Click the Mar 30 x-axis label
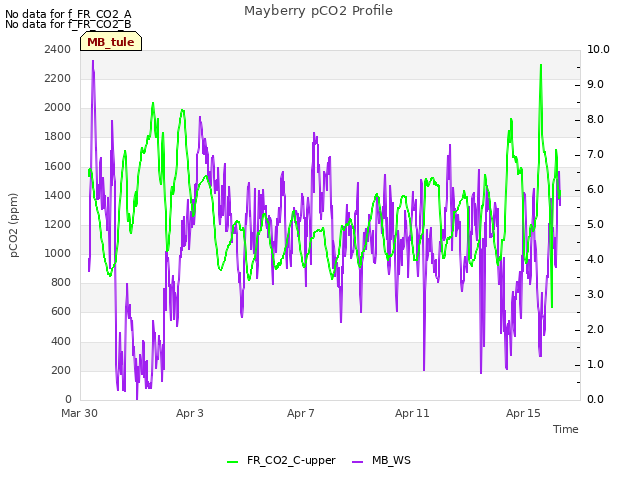The height and width of the screenshot is (480, 640). (79, 413)
